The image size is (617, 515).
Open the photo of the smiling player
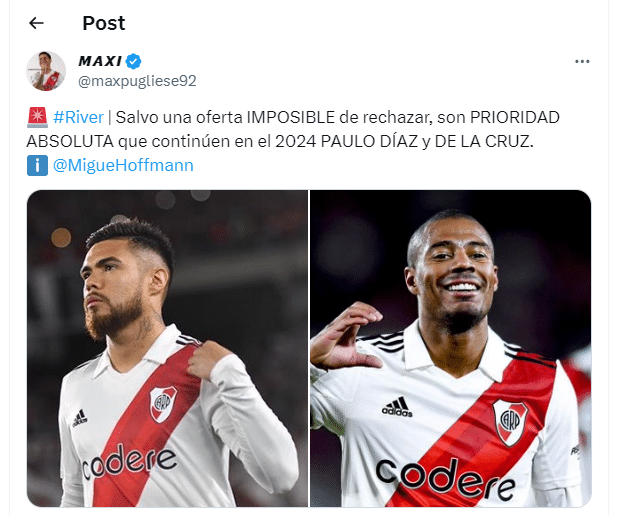(451, 348)
